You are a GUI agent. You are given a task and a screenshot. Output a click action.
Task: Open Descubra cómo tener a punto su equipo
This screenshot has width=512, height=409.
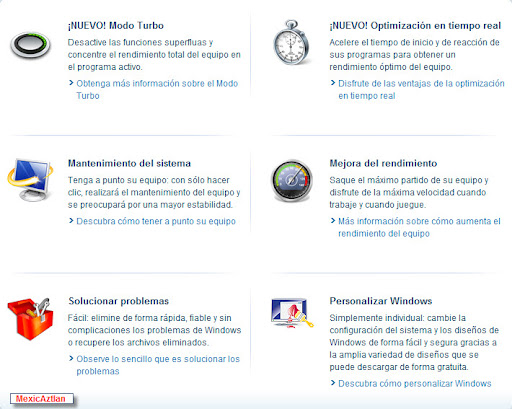click(x=156, y=221)
